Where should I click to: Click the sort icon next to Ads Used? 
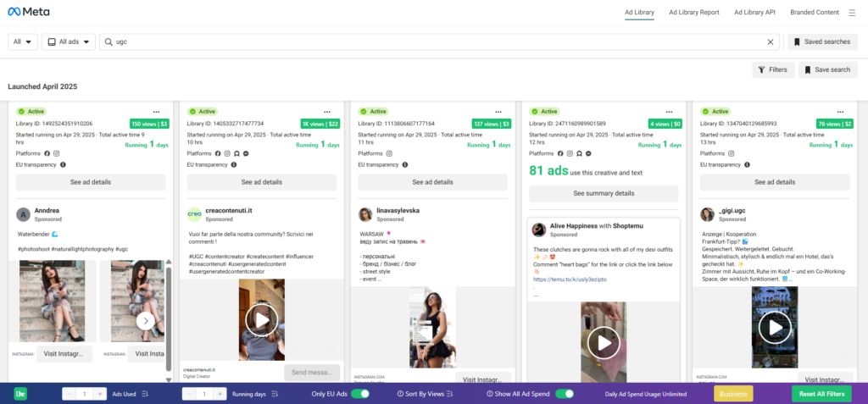144,394
